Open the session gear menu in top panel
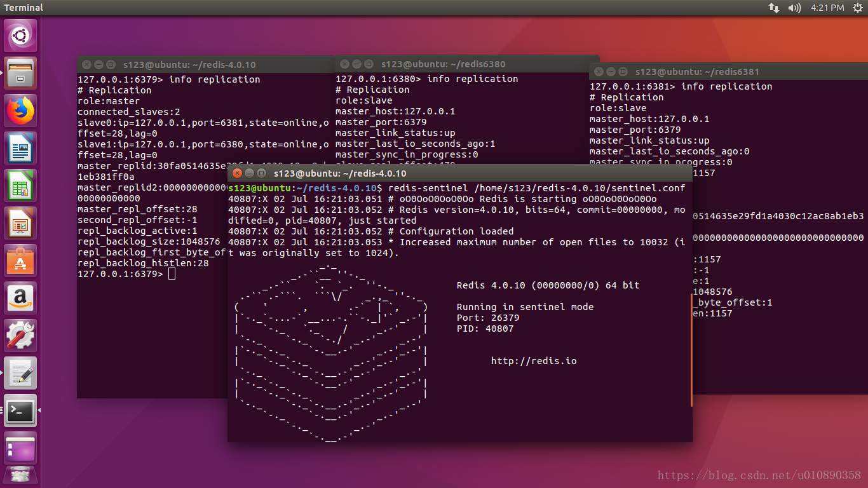 858,8
